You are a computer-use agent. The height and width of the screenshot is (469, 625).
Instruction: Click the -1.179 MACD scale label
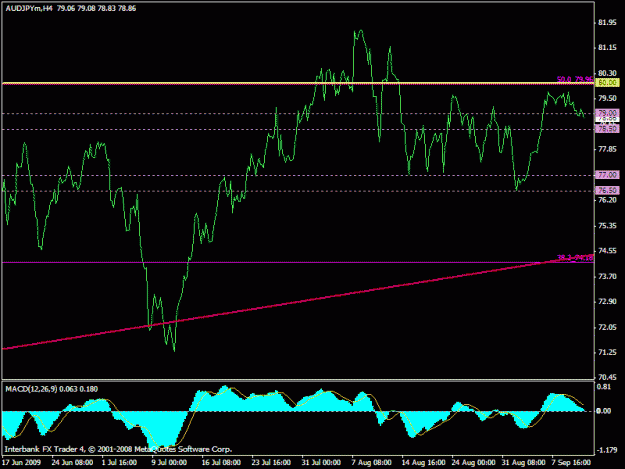pos(606,451)
